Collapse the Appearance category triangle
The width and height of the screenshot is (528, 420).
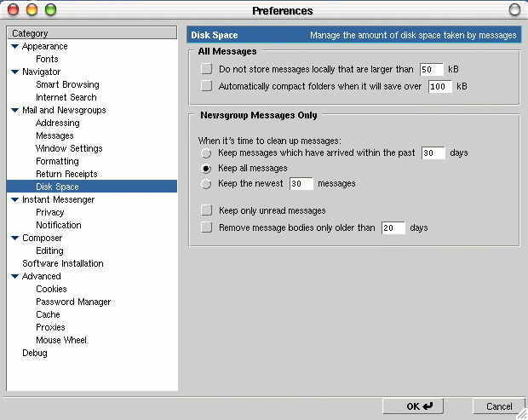[14, 47]
